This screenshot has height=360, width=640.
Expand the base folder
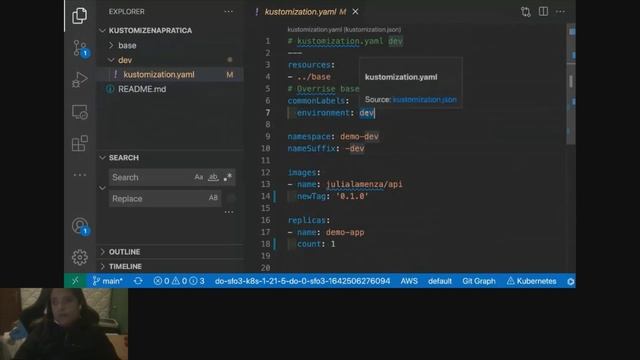(x=111, y=45)
